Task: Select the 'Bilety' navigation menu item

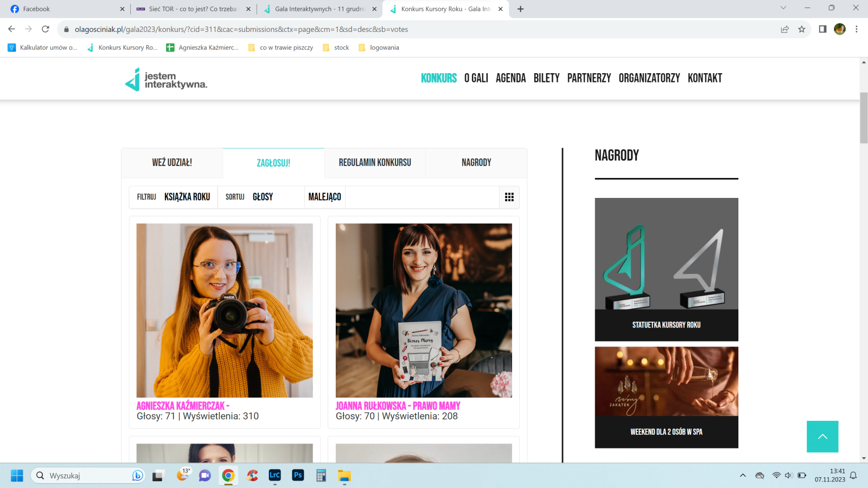Action: [546, 78]
